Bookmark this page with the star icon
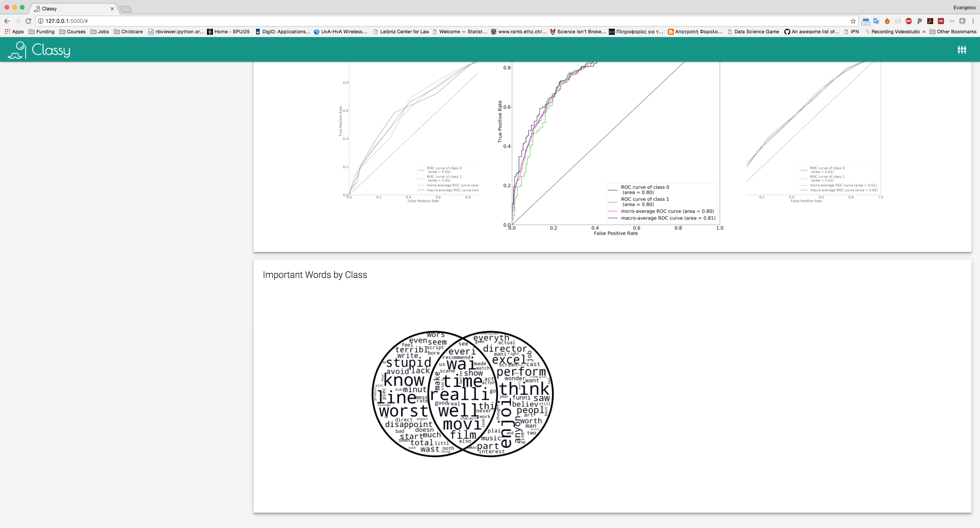Screen dimensions: 980x528 pyautogui.click(x=853, y=21)
